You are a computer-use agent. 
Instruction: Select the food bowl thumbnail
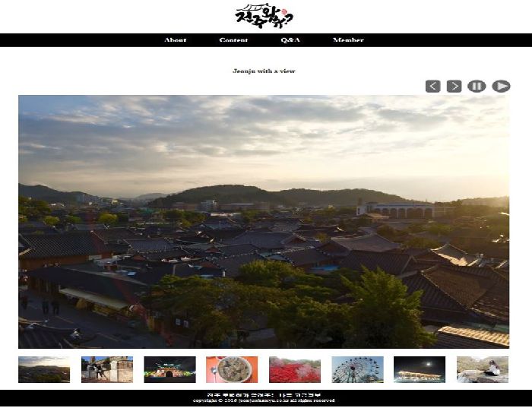[x=232, y=369]
